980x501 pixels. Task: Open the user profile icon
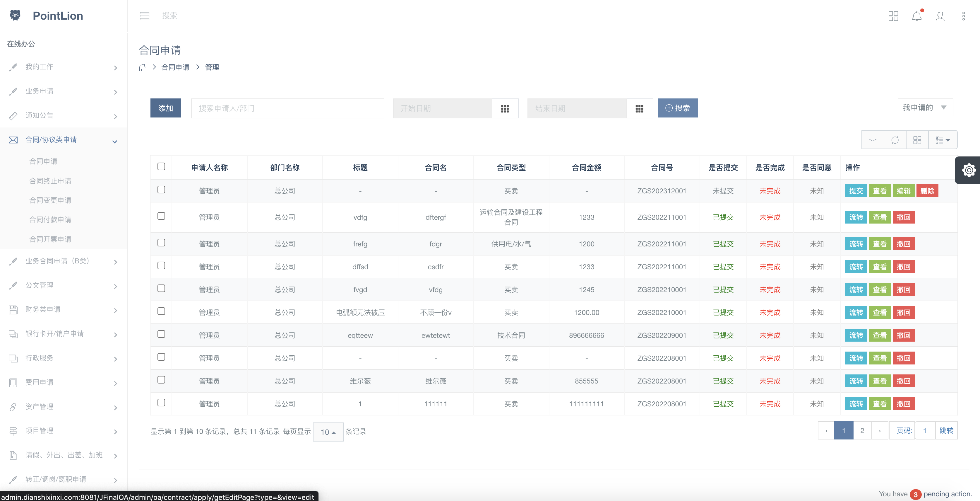pos(940,16)
